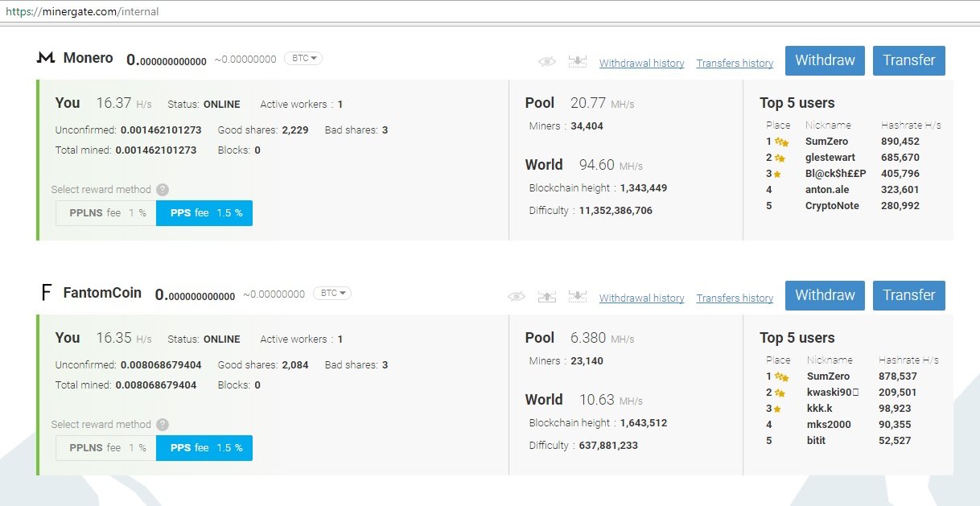
Task: Select PPLNS fee 1% for Monero
Action: 105,213
